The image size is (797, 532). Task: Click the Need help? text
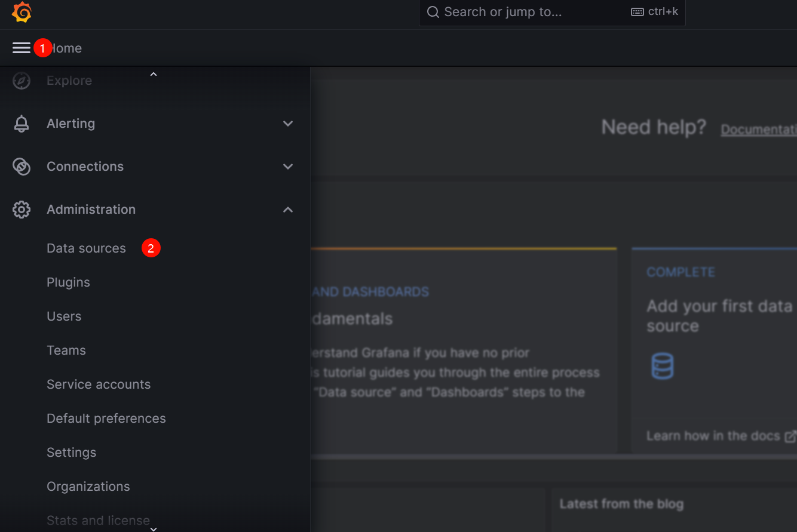[654, 127]
